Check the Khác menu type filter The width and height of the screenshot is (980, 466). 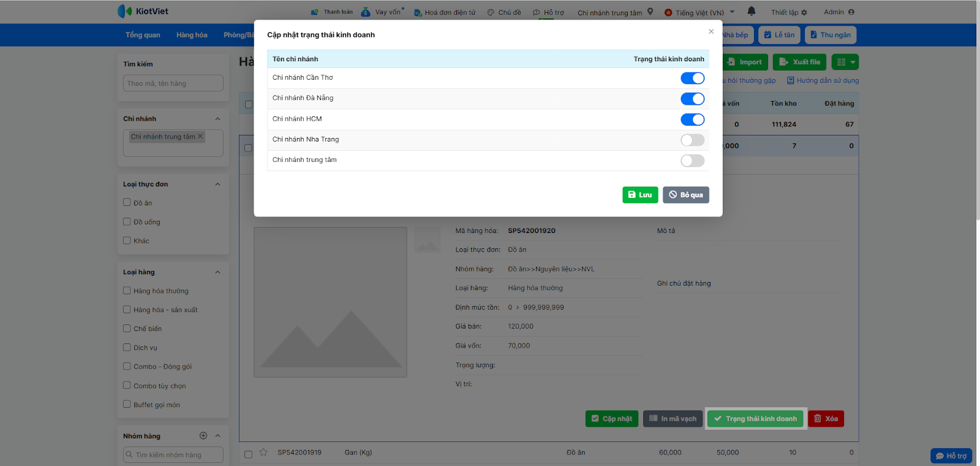[x=127, y=240]
